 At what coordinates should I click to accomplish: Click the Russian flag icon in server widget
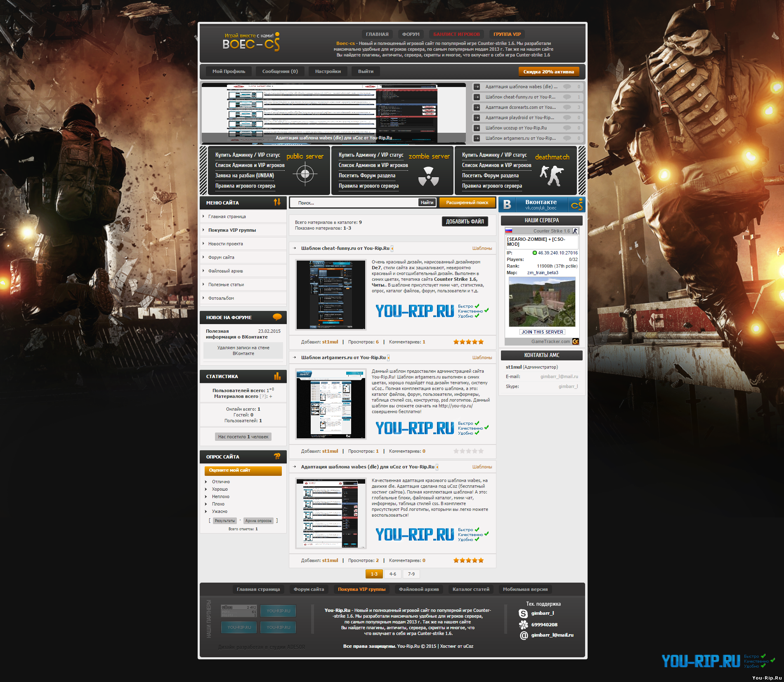(x=509, y=231)
